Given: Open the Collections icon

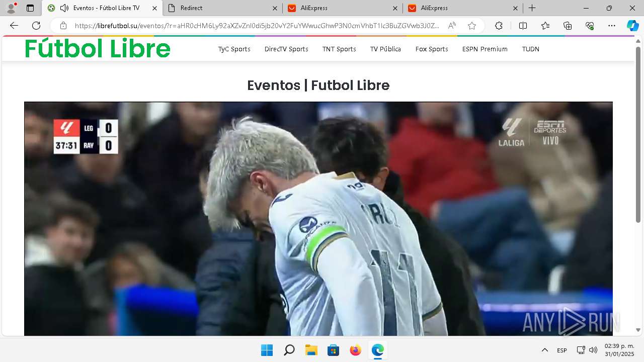Looking at the screenshot, I should tap(568, 26).
